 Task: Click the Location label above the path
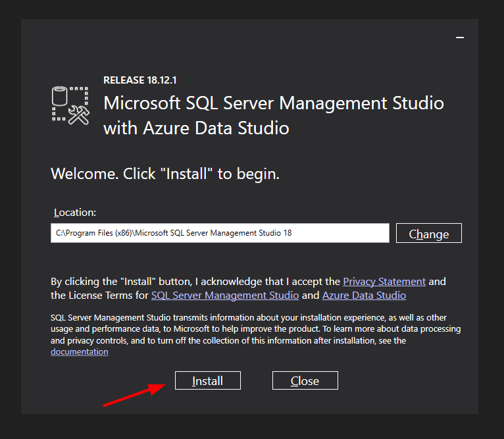(x=75, y=213)
